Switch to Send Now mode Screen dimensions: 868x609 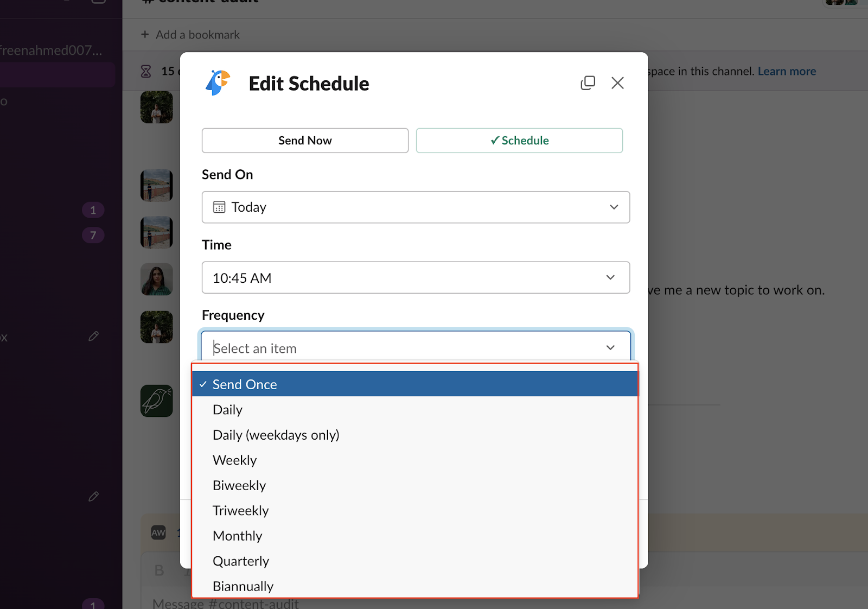304,140
